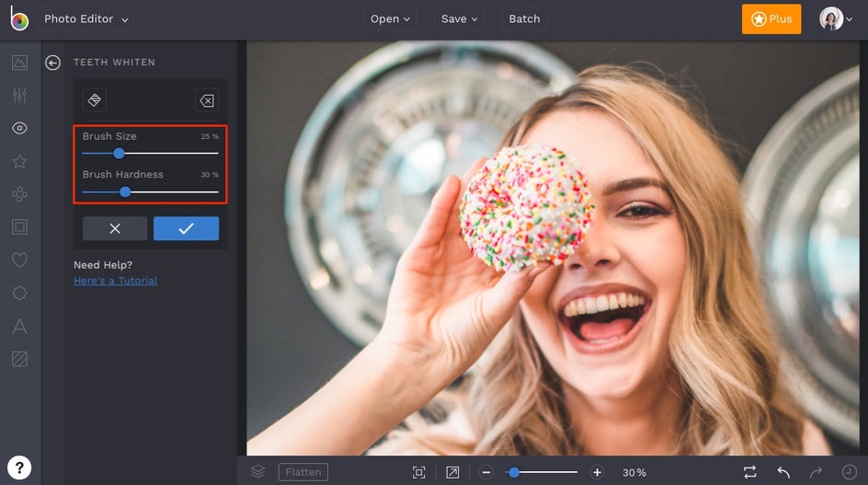Viewport: 868px width, 485px height.
Task: Click the Brush Hardness 30 % value
Action: click(210, 175)
